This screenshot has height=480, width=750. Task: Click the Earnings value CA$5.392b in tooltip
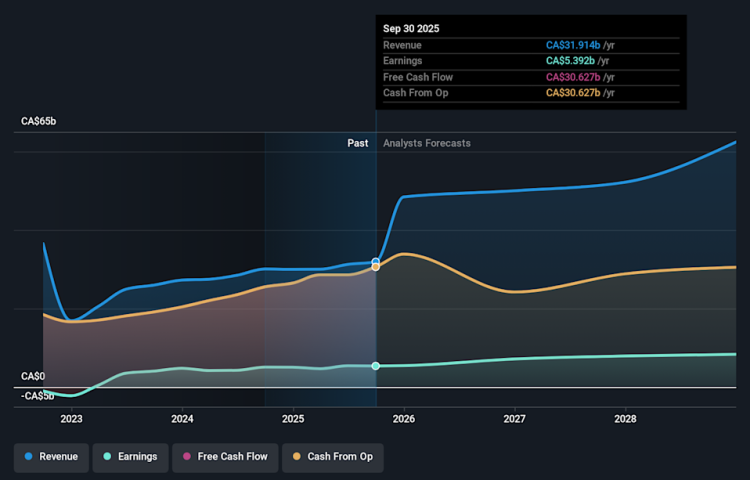point(569,61)
